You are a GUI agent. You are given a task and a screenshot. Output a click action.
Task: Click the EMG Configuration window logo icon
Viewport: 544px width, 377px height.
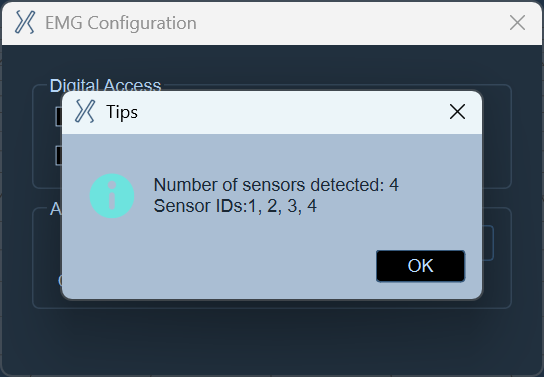(25, 22)
